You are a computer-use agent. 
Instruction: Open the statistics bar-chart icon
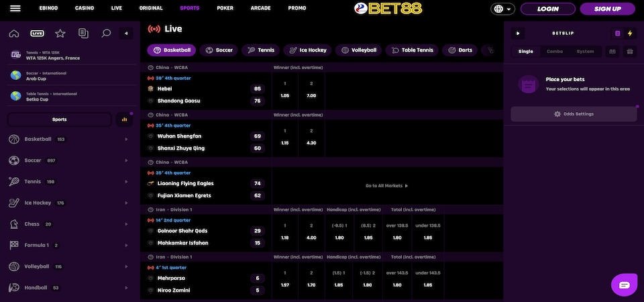click(x=125, y=119)
